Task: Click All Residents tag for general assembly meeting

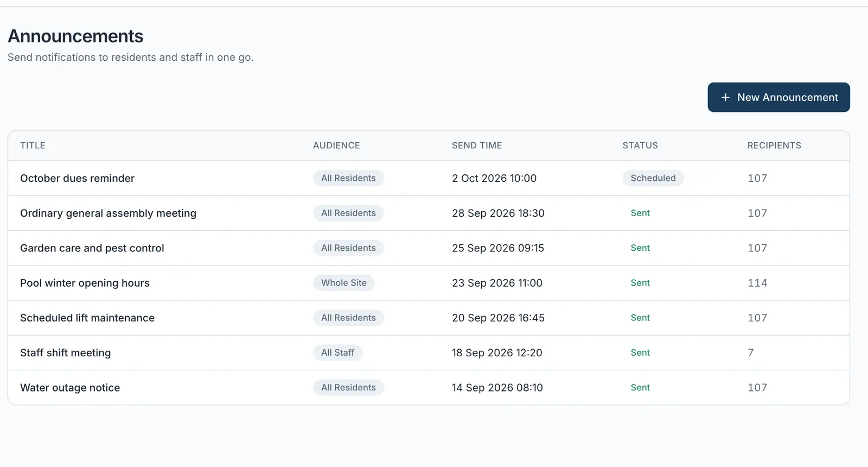Action: [348, 213]
